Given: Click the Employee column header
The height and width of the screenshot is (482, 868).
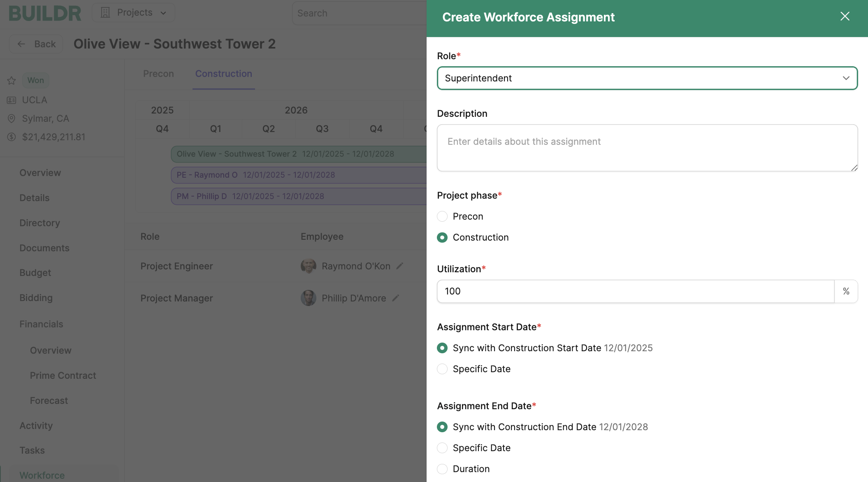Looking at the screenshot, I should pyautogui.click(x=322, y=236).
